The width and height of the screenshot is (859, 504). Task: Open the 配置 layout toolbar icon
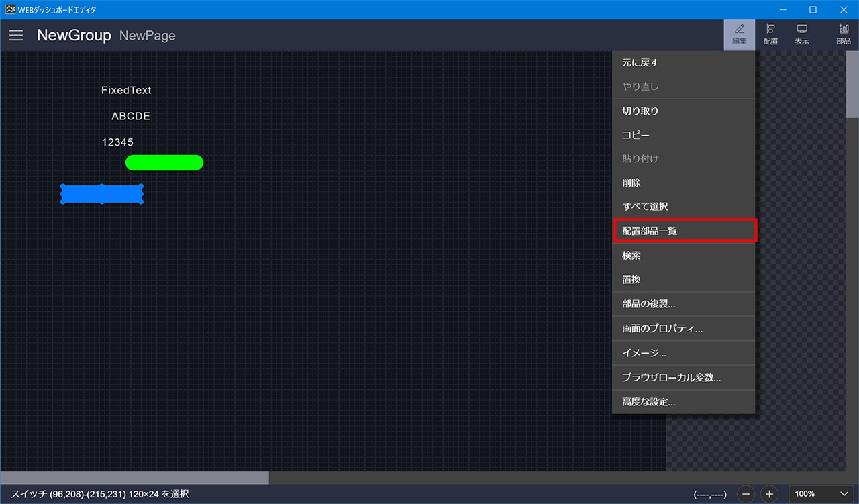[770, 35]
